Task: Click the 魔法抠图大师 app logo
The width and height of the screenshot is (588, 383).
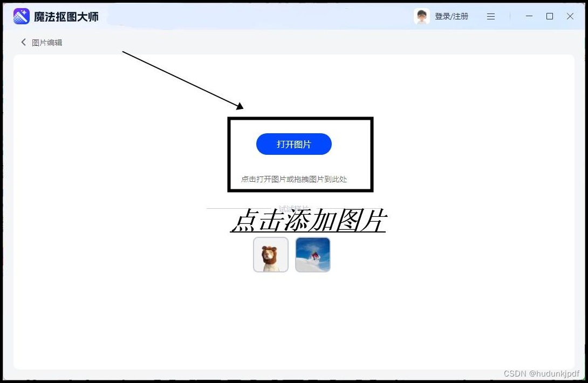Action: (x=21, y=16)
